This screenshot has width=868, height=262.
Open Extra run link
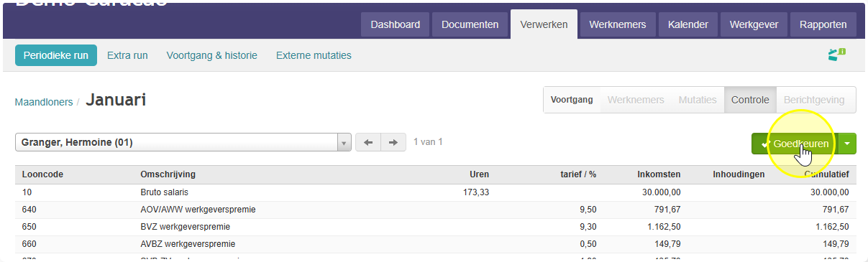tap(127, 55)
